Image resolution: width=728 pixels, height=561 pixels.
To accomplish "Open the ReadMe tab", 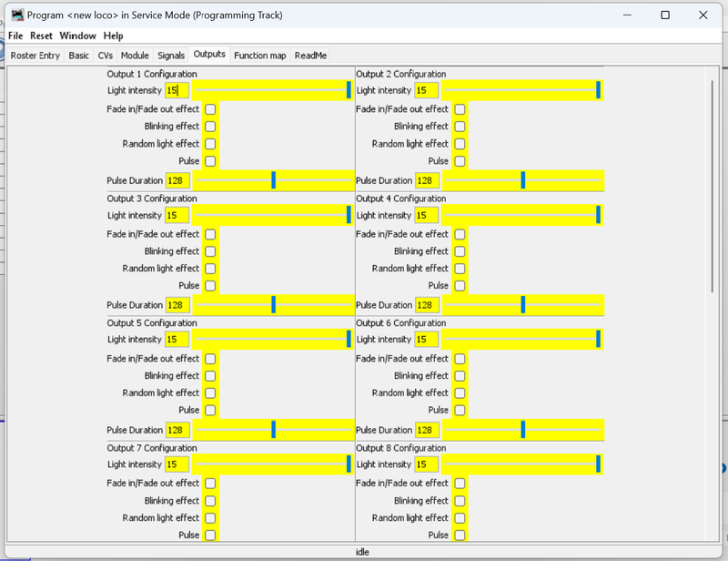I will [310, 56].
